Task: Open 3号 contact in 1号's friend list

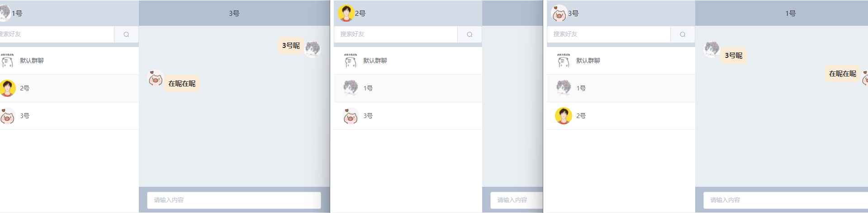Action: 69,116
